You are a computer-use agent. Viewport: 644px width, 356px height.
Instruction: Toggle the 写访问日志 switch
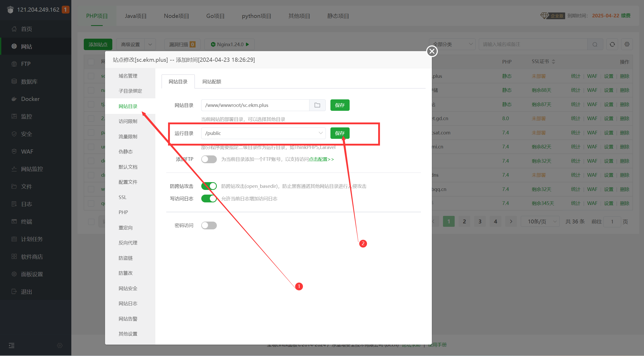(209, 198)
